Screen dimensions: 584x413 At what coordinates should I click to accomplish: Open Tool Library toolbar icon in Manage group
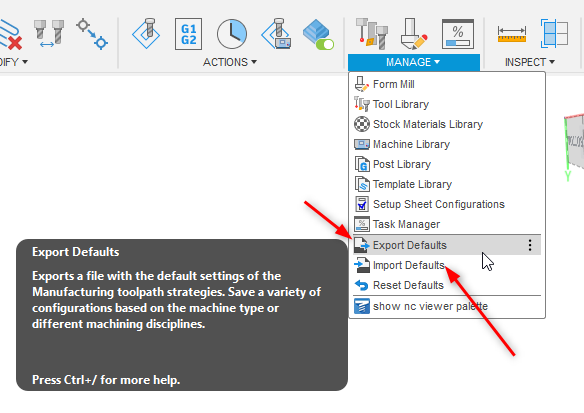tap(372, 34)
